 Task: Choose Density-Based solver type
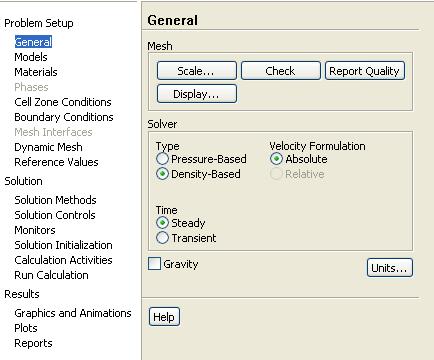click(x=198, y=174)
